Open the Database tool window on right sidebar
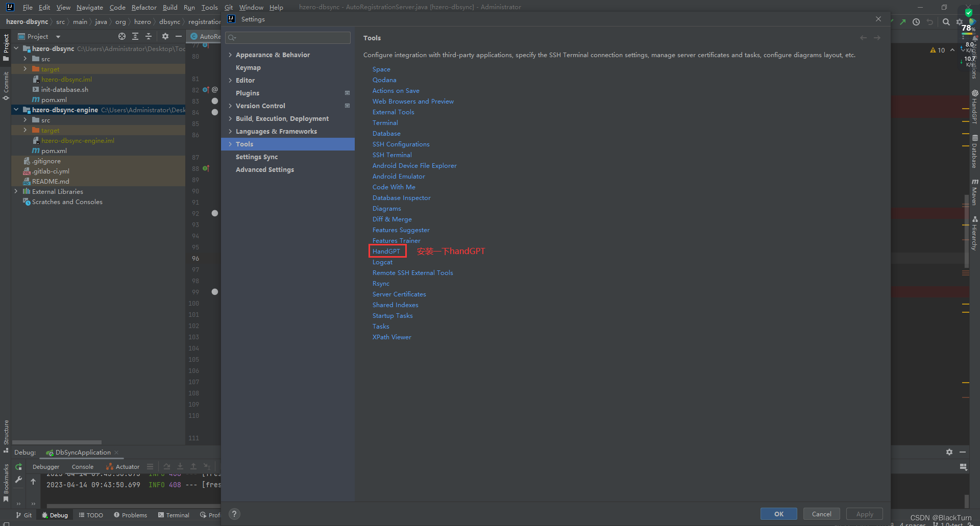980x526 pixels. click(974, 152)
